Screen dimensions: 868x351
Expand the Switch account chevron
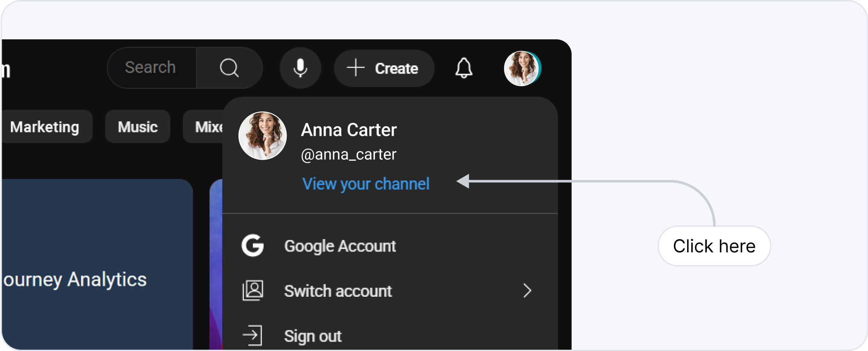[x=528, y=291]
